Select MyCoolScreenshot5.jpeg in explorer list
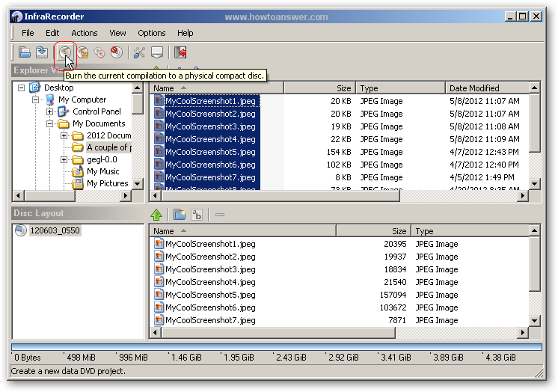 [210, 152]
